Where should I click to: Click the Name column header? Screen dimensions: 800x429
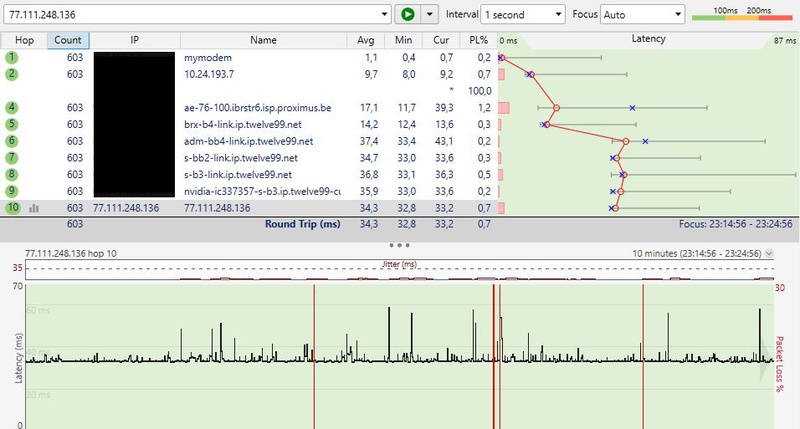click(263, 40)
